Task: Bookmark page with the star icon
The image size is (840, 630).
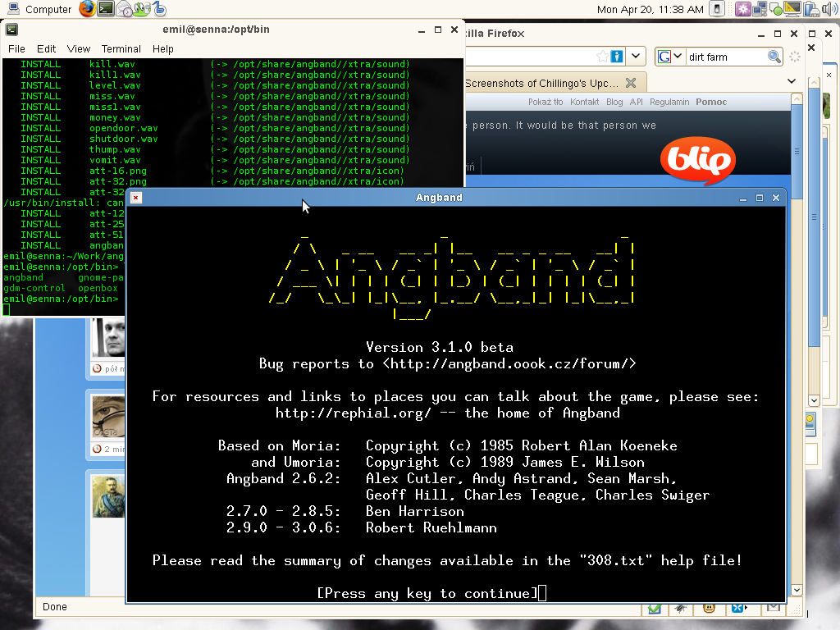Action: click(603, 57)
